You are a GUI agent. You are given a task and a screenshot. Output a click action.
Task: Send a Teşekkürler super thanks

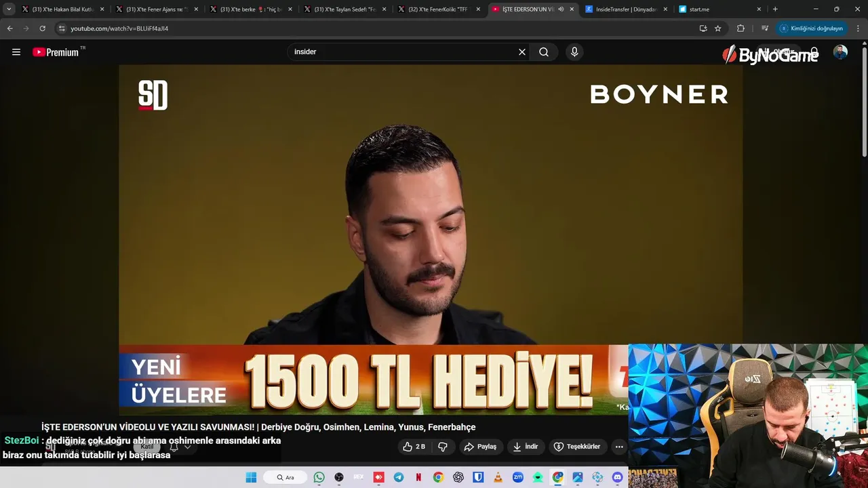[x=577, y=447]
